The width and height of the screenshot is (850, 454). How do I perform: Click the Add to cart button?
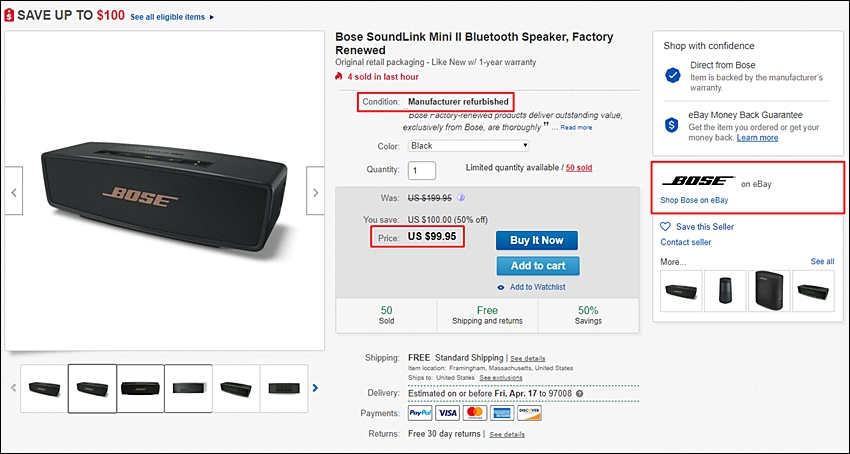click(538, 266)
